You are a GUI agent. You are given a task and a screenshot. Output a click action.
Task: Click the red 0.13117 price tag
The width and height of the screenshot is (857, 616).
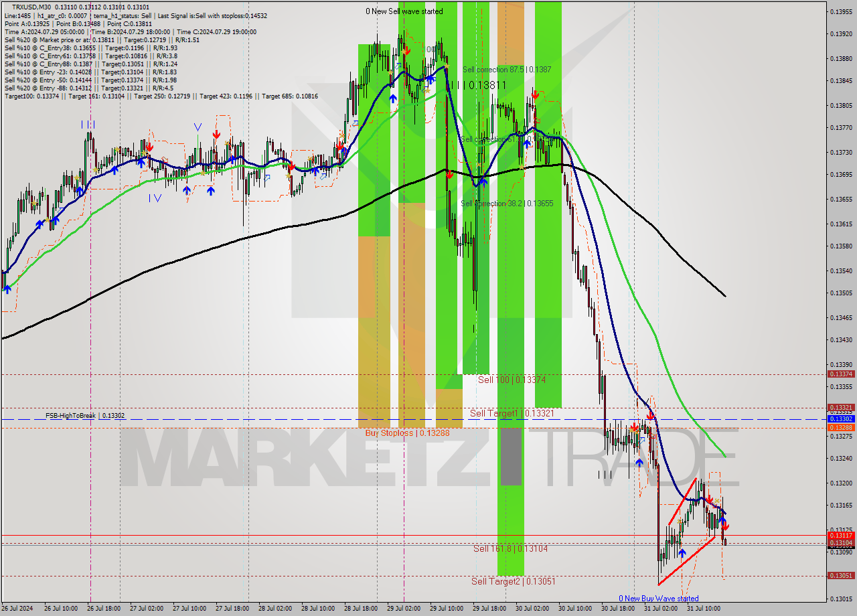841,535
